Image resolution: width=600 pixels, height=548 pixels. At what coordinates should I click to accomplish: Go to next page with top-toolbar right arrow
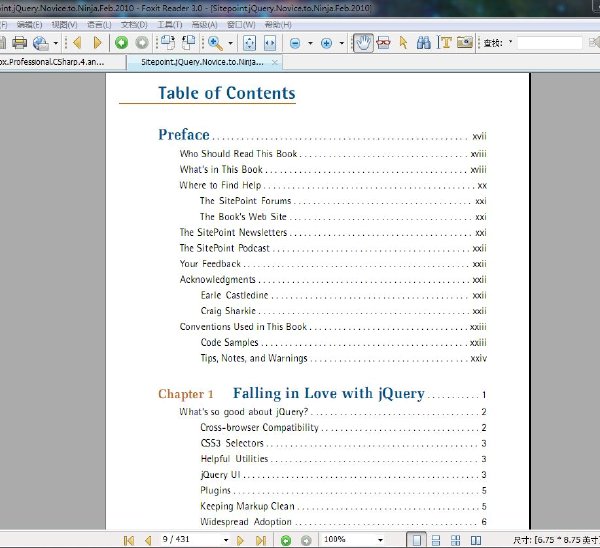click(98, 42)
